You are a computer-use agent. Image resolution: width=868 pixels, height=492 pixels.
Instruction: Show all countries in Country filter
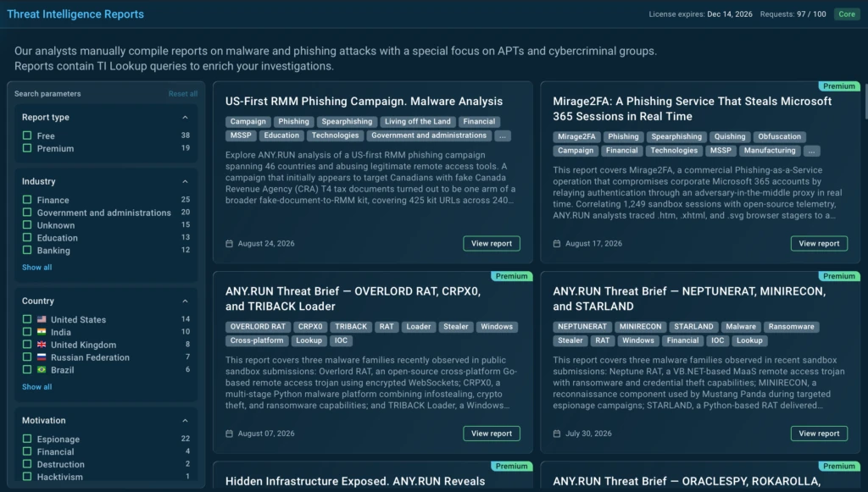click(36, 387)
